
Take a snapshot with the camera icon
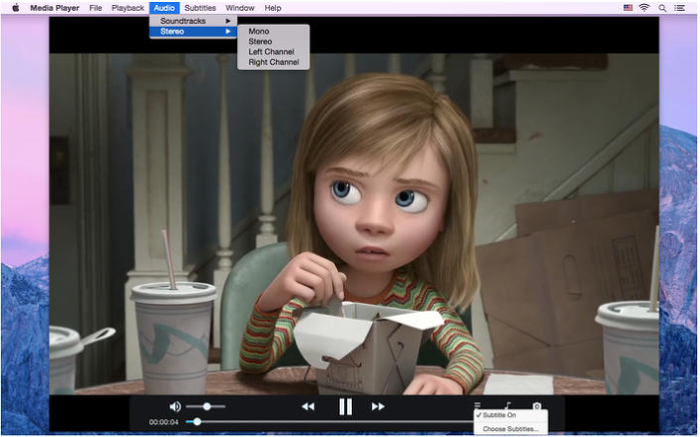click(537, 406)
